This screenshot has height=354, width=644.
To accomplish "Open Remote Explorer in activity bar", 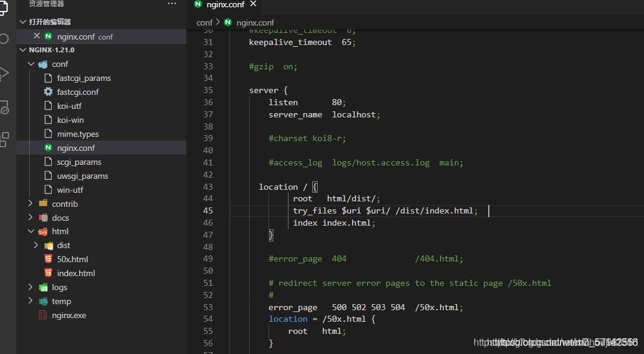I will point(4,107).
